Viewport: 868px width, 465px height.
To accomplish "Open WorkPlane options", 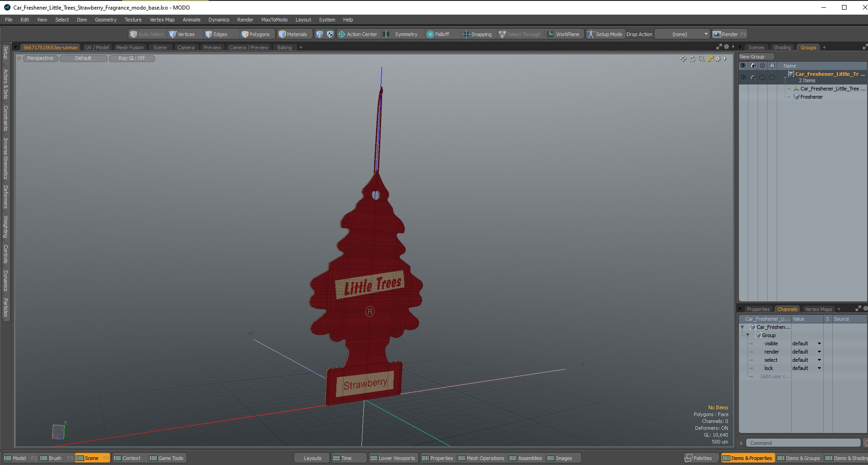I will click(x=564, y=34).
